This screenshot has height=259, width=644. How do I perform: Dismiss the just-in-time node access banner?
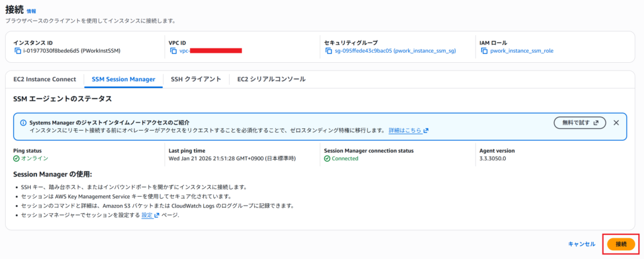click(616, 123)
